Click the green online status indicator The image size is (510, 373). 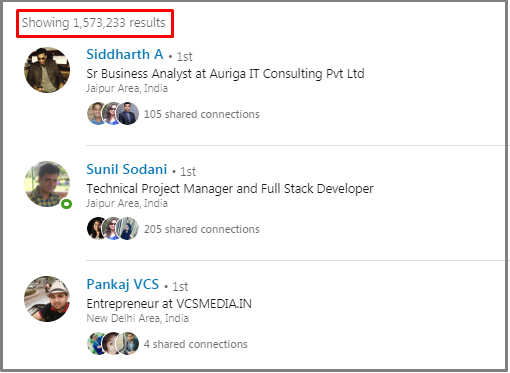coord(67,204)
